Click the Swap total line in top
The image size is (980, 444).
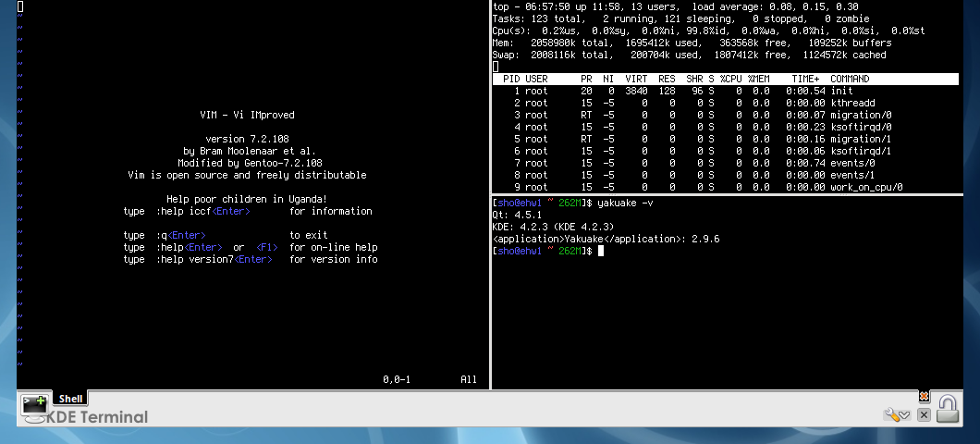coord(689,55)
